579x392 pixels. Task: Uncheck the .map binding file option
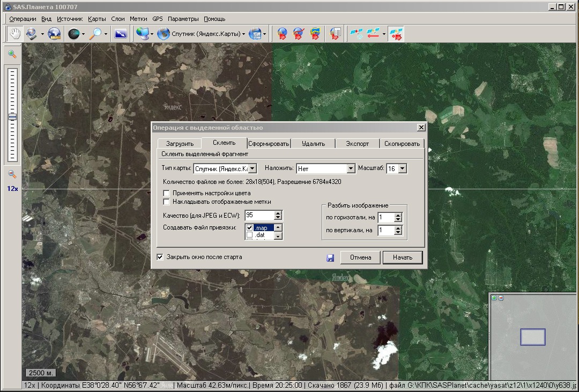click(x=250, y=228)
